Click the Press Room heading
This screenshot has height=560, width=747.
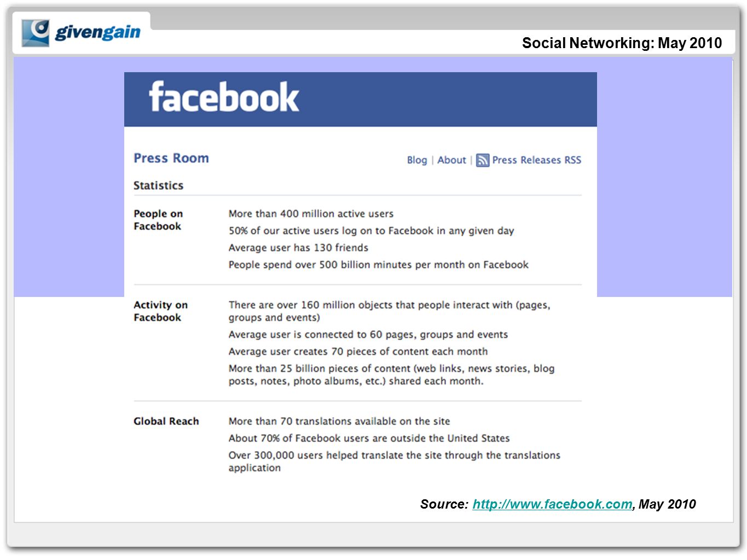[x=171, y=158]
